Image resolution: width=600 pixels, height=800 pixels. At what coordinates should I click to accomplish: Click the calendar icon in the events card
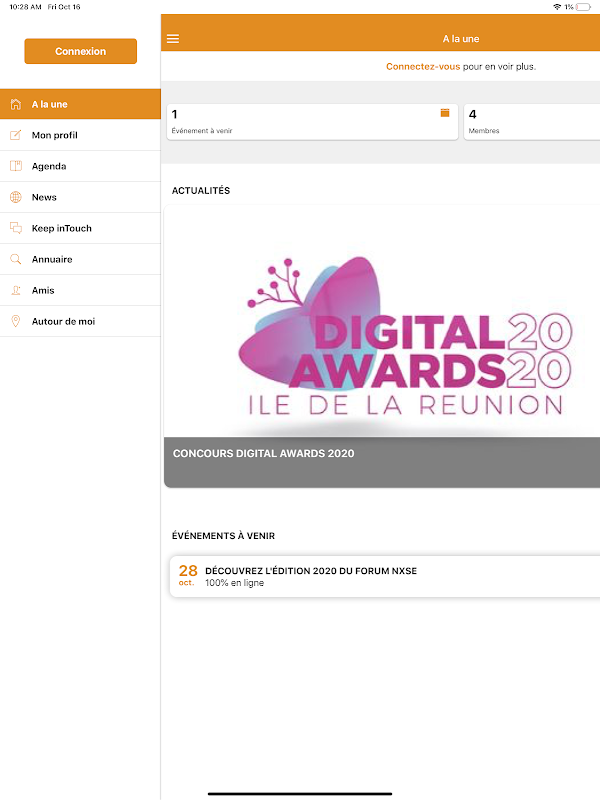coord(445,113)
